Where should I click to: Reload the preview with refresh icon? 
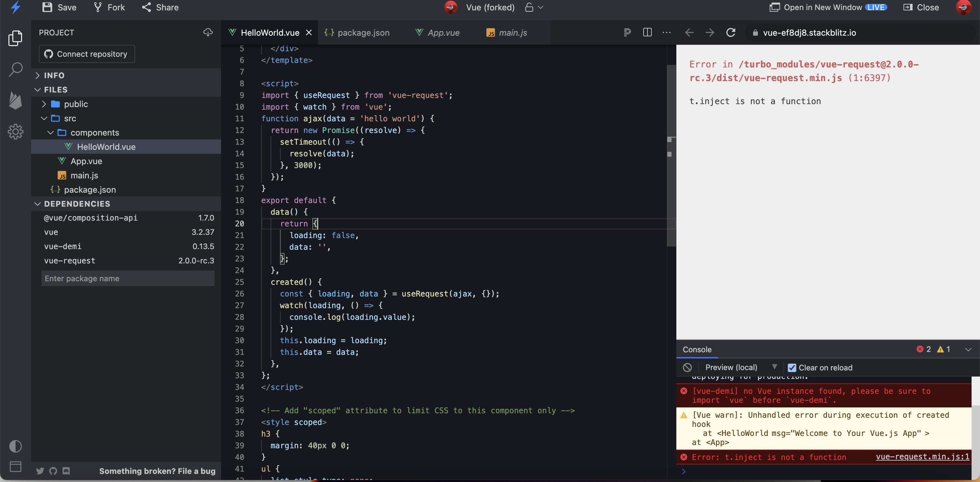tap(730, 32)
